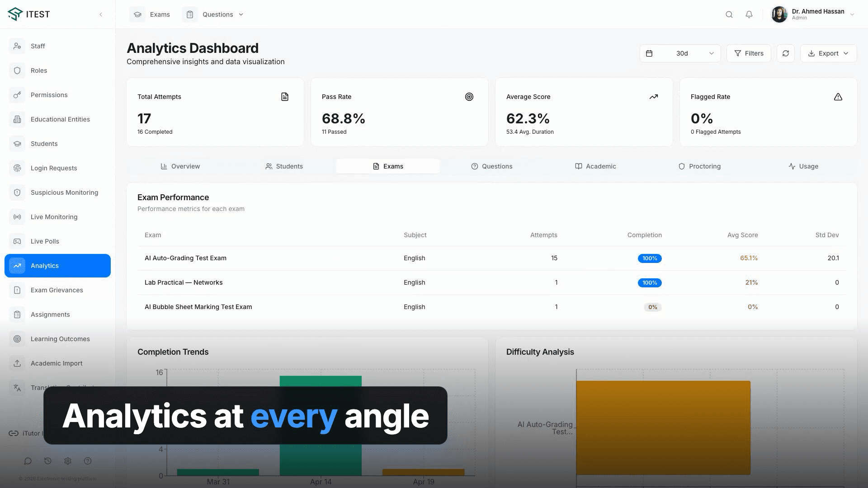Click the Total Attempts document icon

(285, 97)
